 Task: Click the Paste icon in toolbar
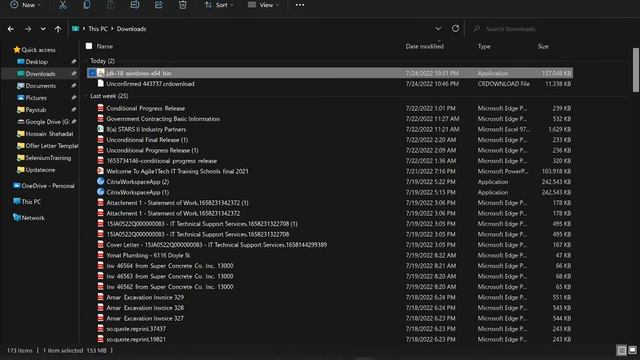[x=111, y=5]
